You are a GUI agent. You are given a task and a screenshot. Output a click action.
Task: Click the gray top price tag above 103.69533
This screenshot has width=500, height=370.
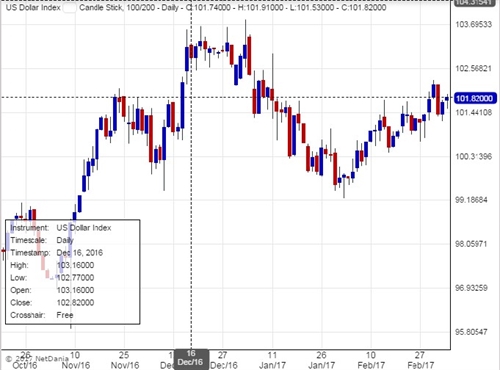click(474, 3)
